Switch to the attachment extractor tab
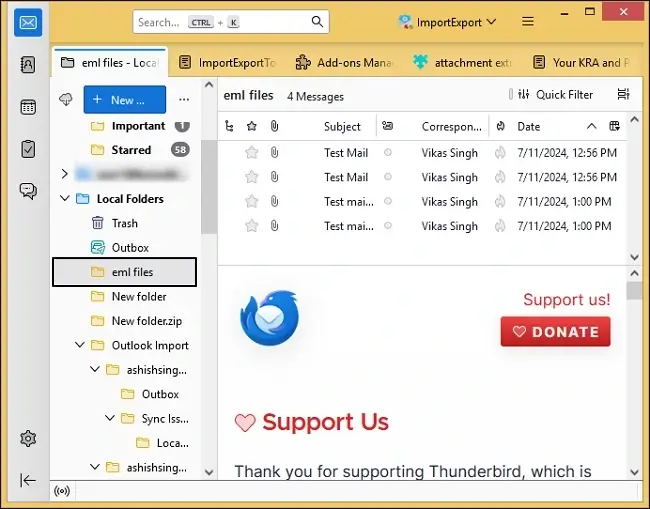The image size is (650, 509). tap(462, 63)
